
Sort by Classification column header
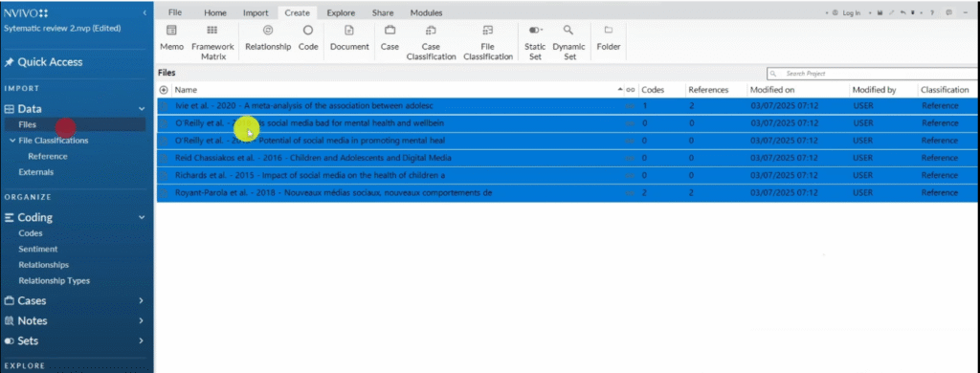[x=945, y=90]
